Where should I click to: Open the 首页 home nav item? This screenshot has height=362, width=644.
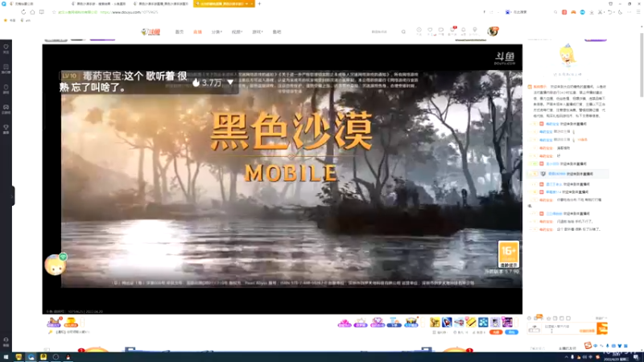pyautogui.click(x=180, y=31)
